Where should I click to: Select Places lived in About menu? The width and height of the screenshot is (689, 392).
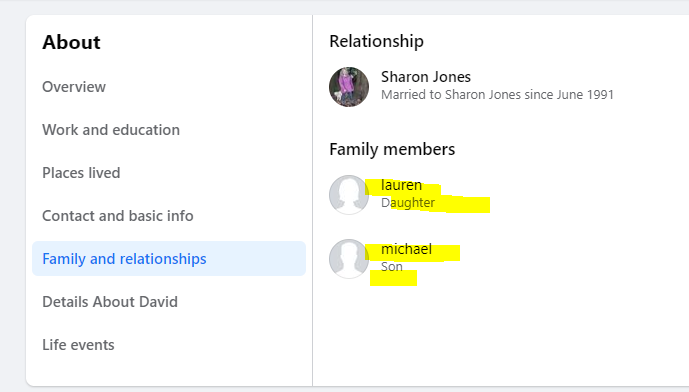[81, 173]
